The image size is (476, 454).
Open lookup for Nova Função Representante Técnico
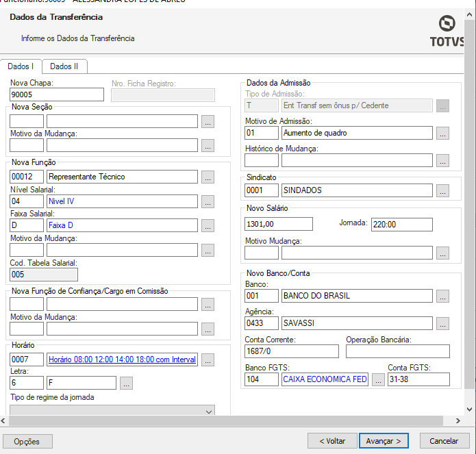click(x=208, y=177)
